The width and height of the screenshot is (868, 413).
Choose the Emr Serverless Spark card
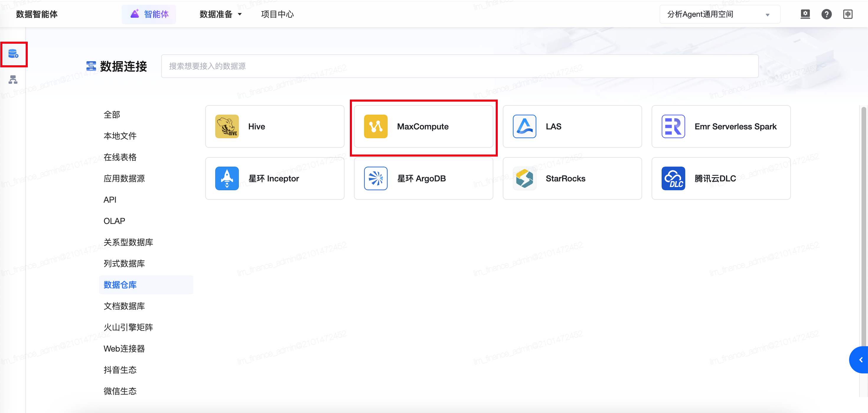[x=721, y=126]
